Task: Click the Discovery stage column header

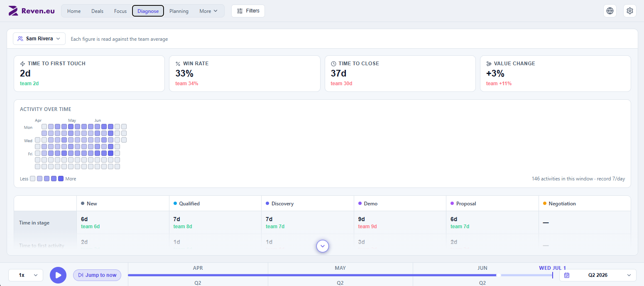Action: click(308, 204)
